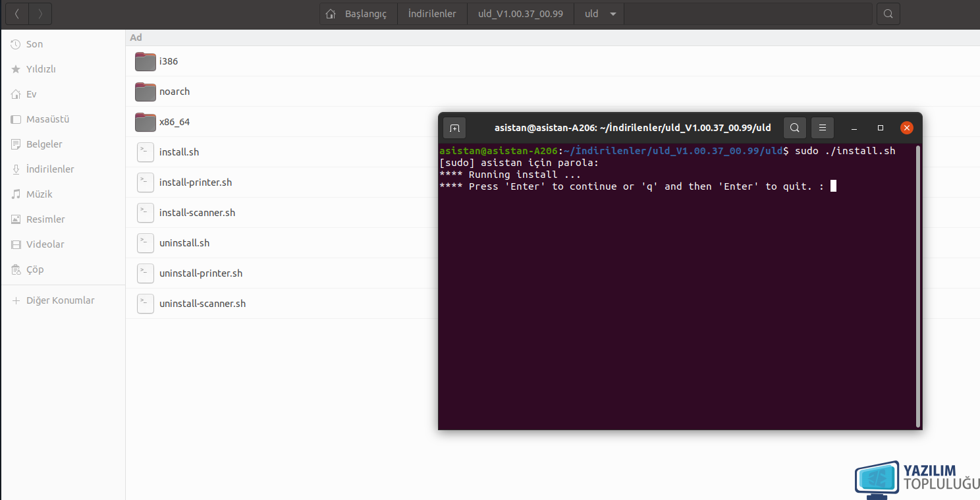Click the terminal cursor after the quit prompt
Image resolution: width=980 pixels, height=500 pixels.
point(833,186)
